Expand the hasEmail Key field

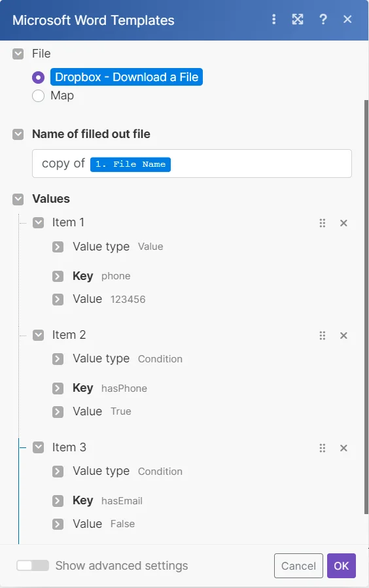[58, 500]
